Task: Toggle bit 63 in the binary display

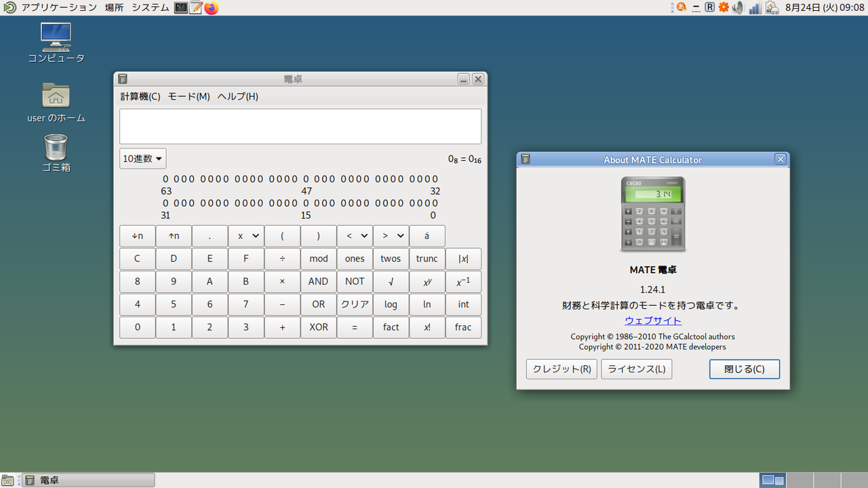Action: [166, 180]
